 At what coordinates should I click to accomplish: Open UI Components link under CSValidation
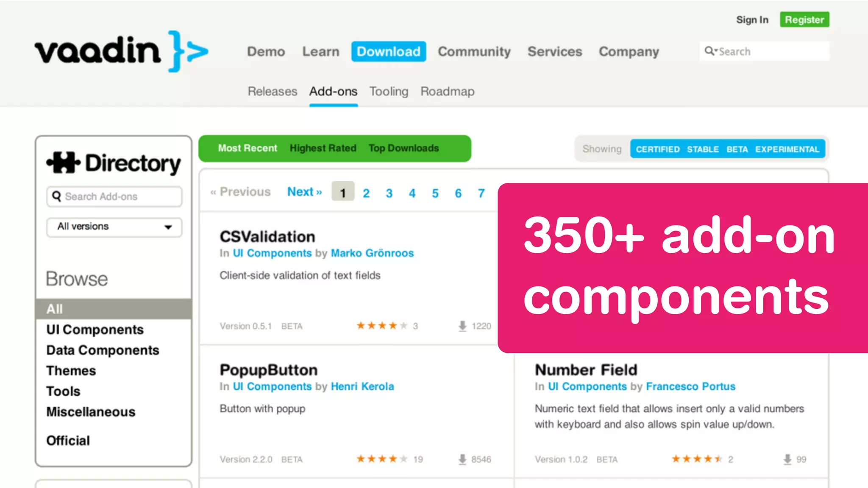[x=272, y=253]
